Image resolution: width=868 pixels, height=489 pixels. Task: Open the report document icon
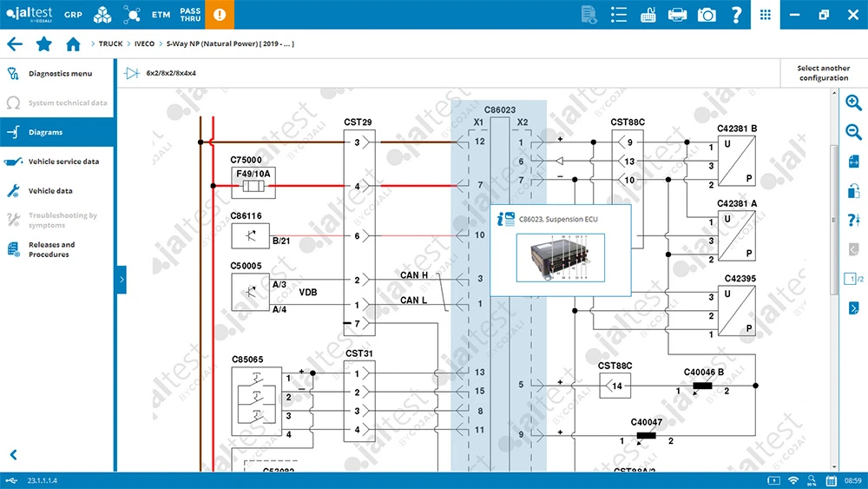pos(589,15)
